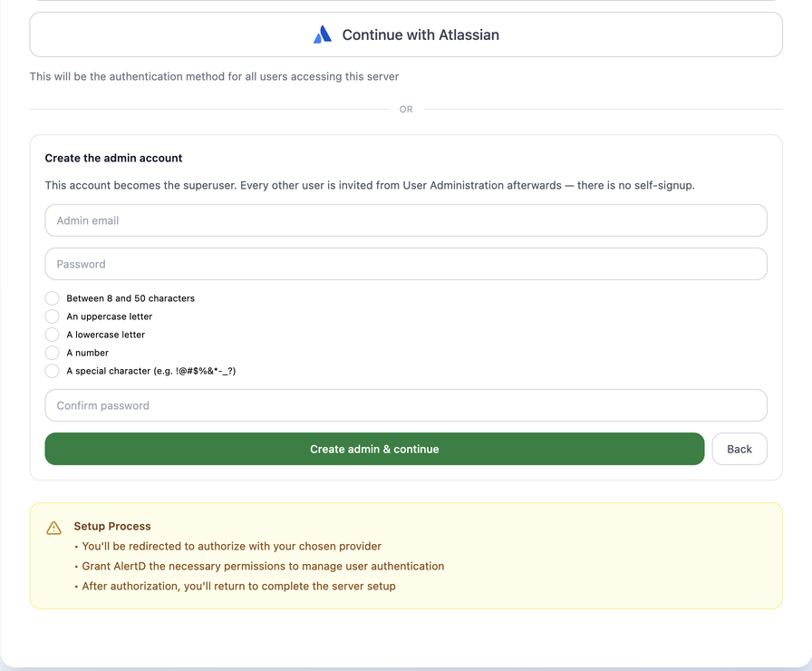Click the 'Create the admin account' heading

coord(113,158)
